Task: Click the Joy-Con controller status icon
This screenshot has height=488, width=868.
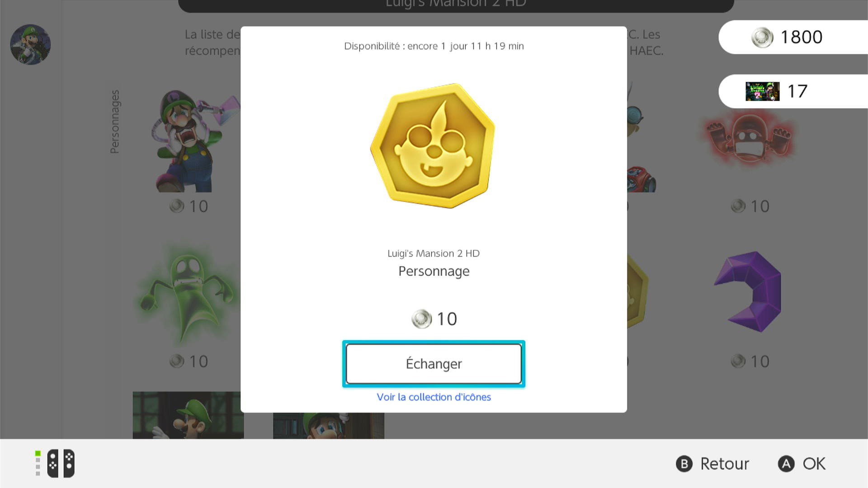Action: 61,463
